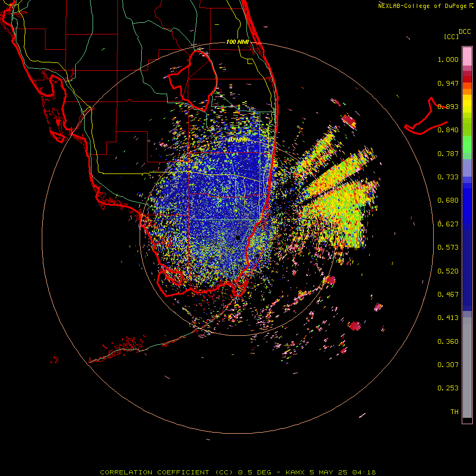Pick the gray color bar segment

coord(467,368)
